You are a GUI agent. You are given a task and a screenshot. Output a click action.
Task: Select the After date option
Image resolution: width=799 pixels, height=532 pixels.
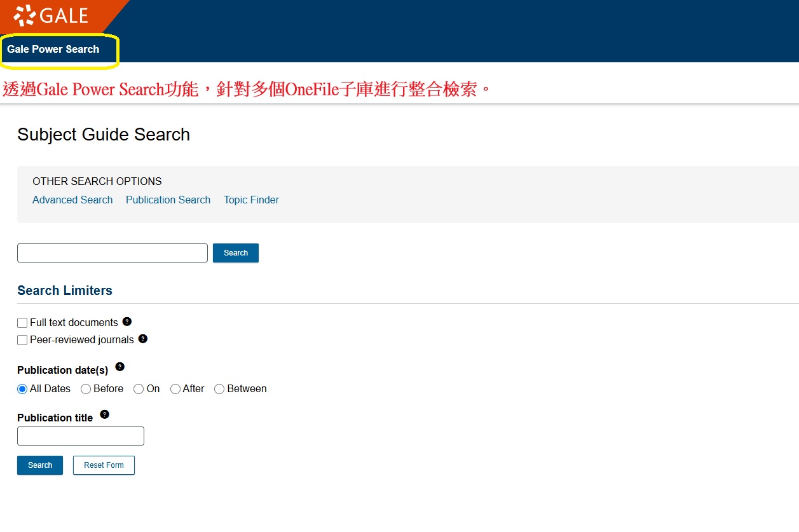tap(175, 389)
